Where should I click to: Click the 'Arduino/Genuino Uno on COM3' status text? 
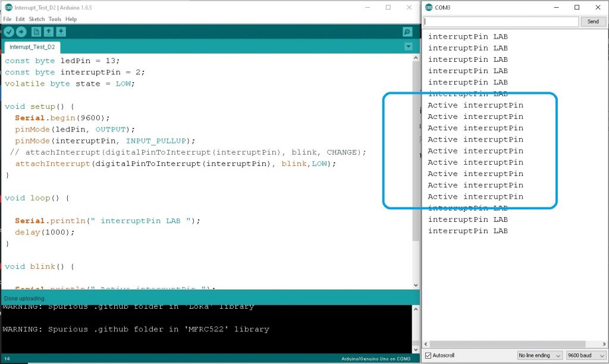[x=376, y=359]
